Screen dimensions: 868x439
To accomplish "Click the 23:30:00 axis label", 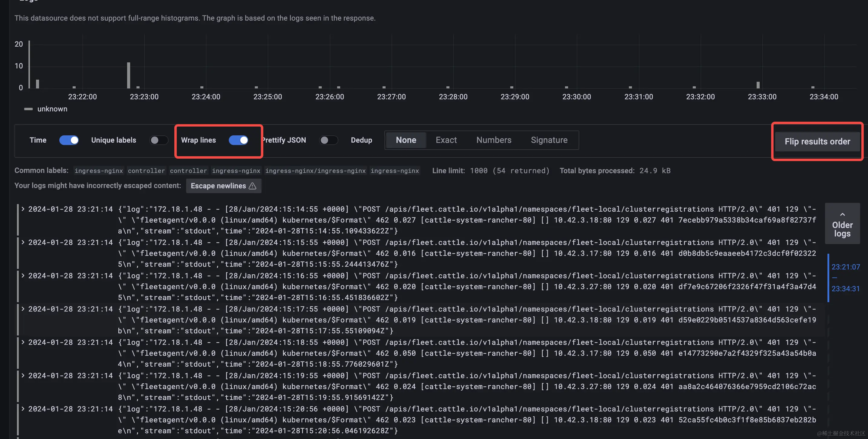I will 577,97.
